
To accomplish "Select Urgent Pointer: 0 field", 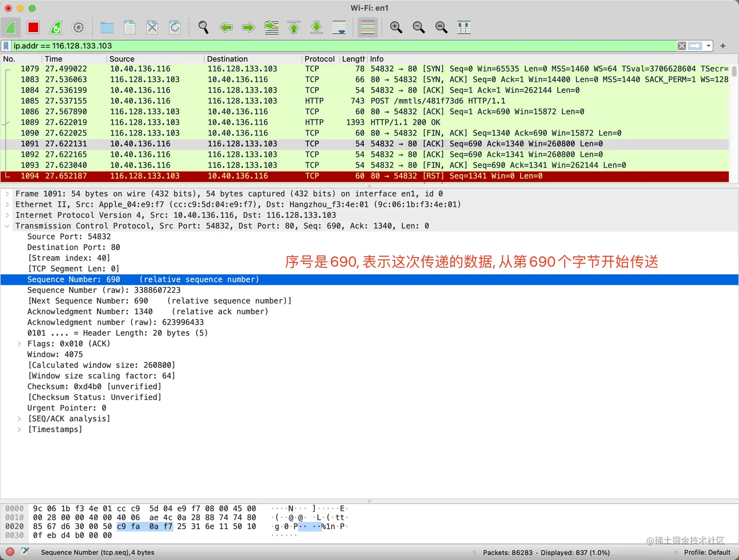I will pos(66,408).
